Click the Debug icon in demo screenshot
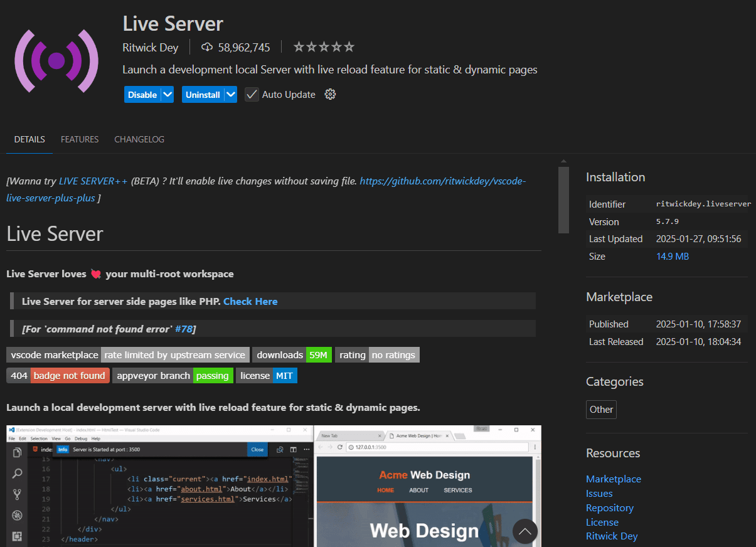756x547 pixels. [x=17, y=516]
